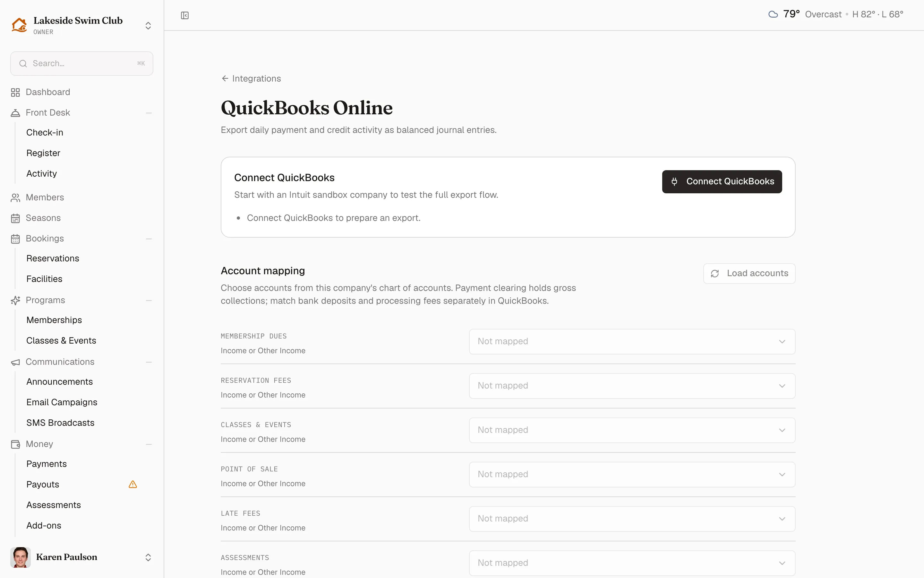Open Karen Paulson's user menu chevrons
The image size is (924, 578).
tap(148, 557)
